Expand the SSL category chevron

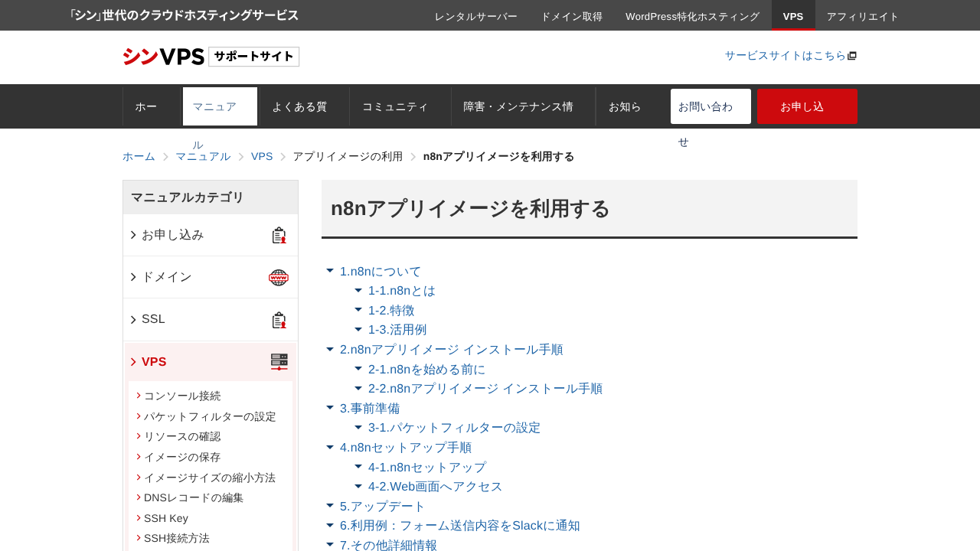133,320
